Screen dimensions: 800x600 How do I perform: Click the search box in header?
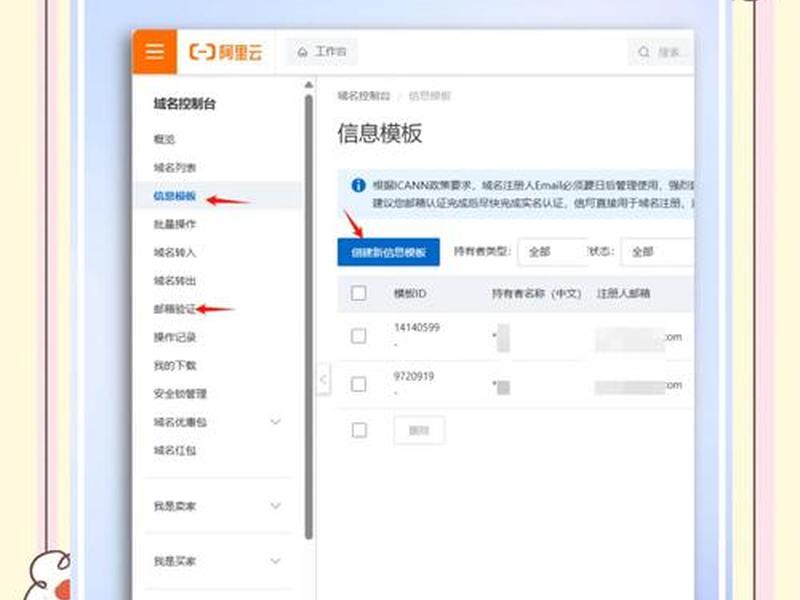[660, 52]
